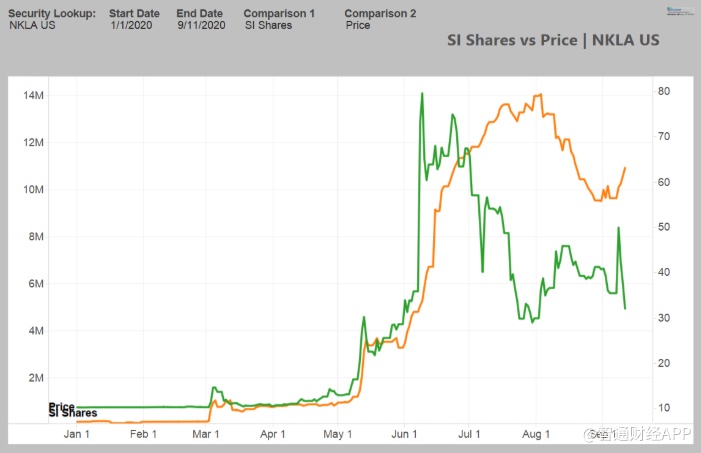701x453 pixels.
Task: Click the Mar 1 x-axis tick label
Action: [x=207, y=434]
